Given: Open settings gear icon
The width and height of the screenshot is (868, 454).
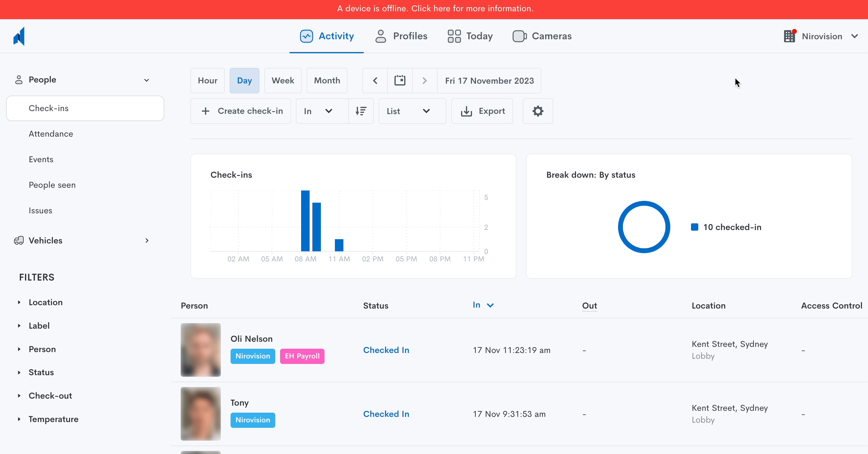Looking at the screenshot, I should coord(538,111).
